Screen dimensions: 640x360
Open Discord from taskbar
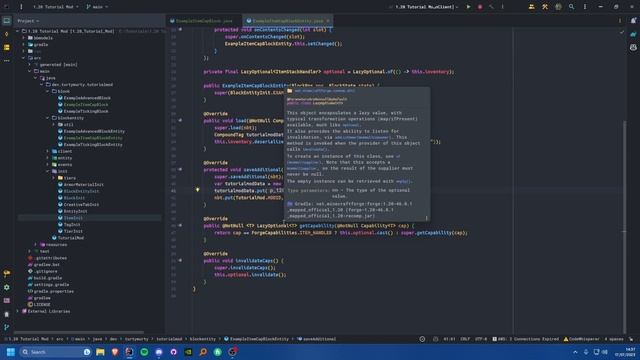(159, 352)
